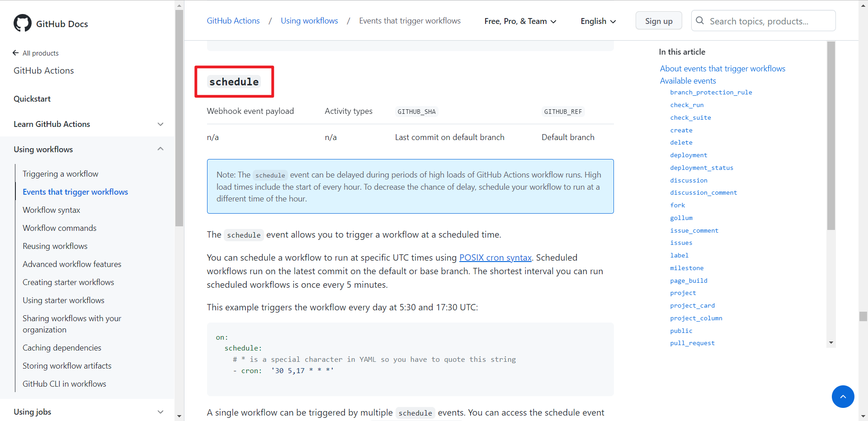This screenshot has width=868, height=421.
Task: Click the blue scroll-to-top button
Action: click(x=843, y=397)
